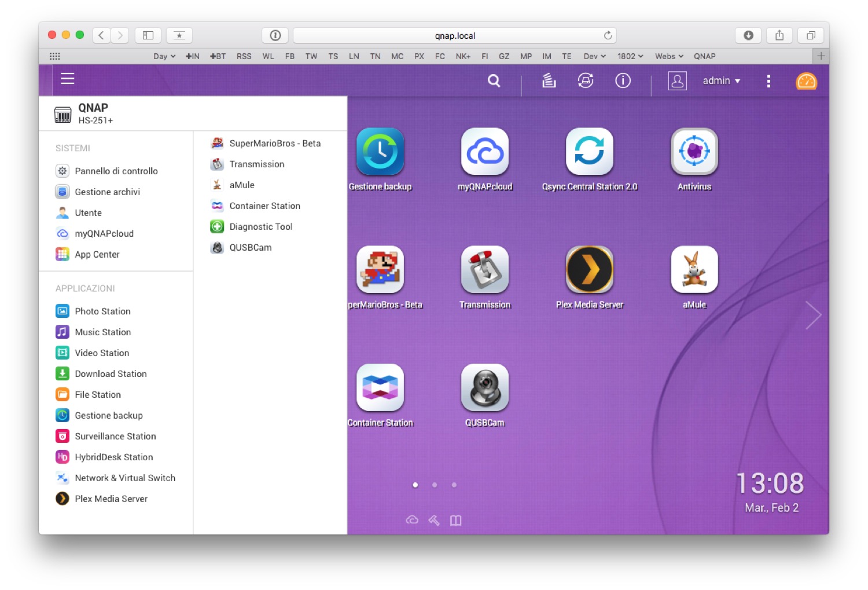Click the search magnifier icon
Image resolution: width=868 pixels, height=590 pixels.
click(494, 80)
